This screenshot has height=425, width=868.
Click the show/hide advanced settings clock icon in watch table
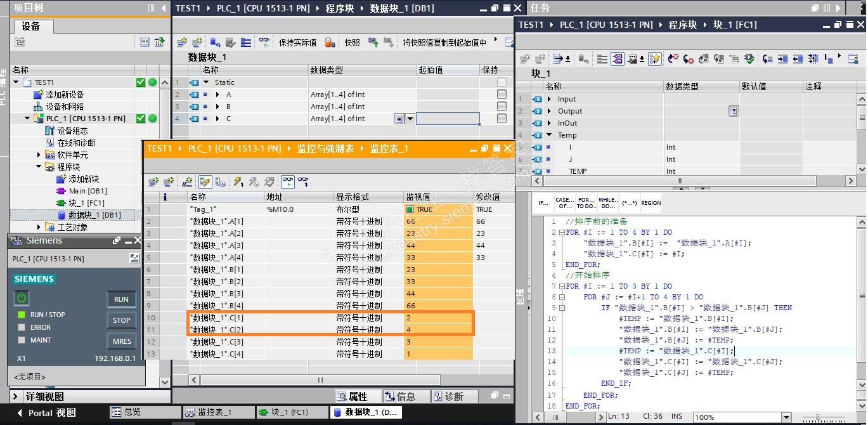tap(220, 182)
